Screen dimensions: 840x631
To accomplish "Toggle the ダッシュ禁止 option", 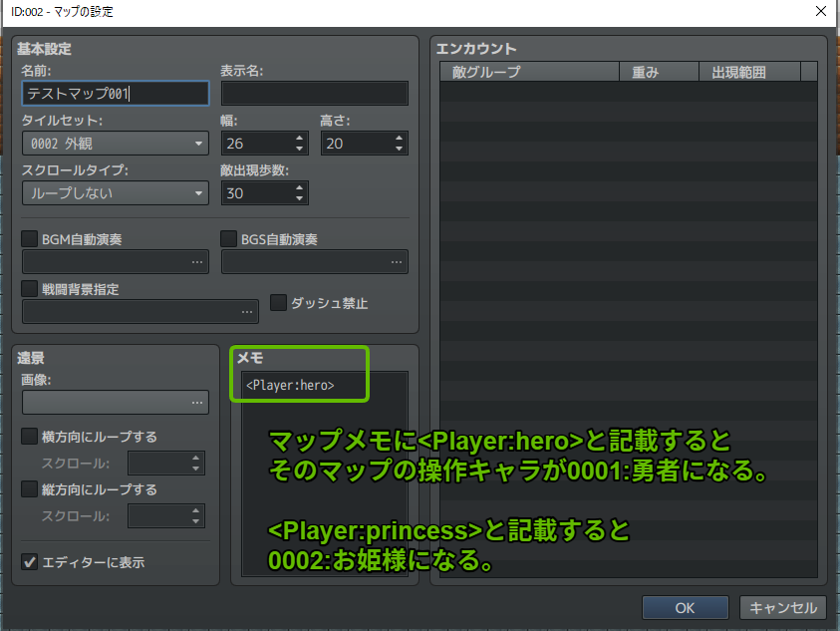I will pos(278,303).
